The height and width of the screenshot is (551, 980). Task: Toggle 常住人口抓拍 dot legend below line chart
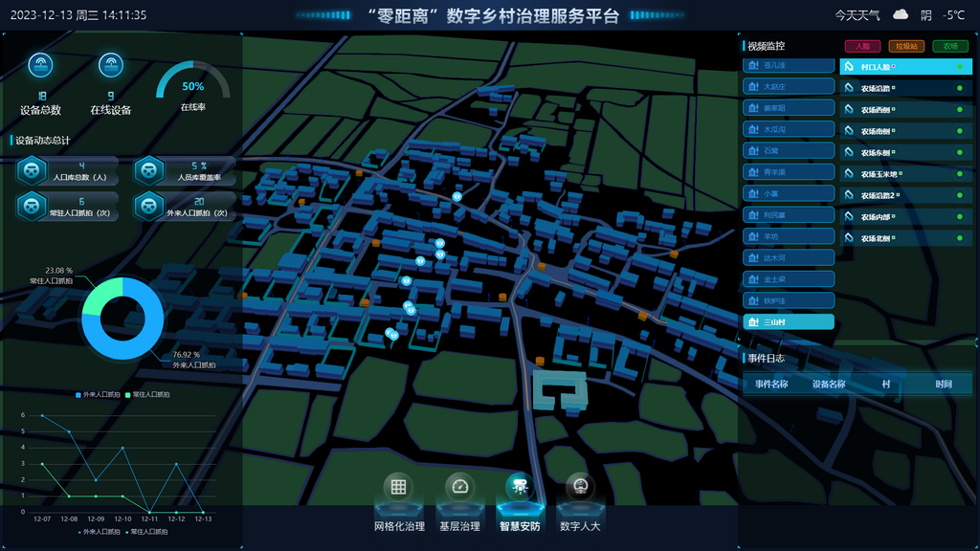(146, 532)
